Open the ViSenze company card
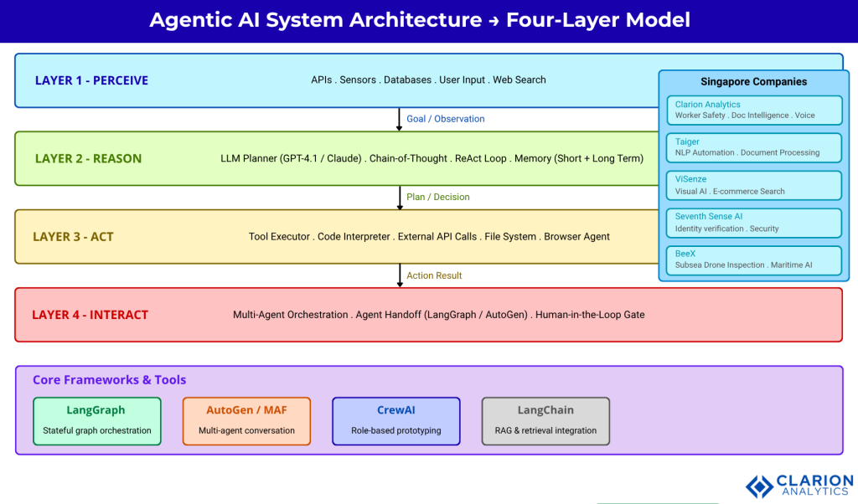This screenshot has width=858, height=504. point(753,184)
